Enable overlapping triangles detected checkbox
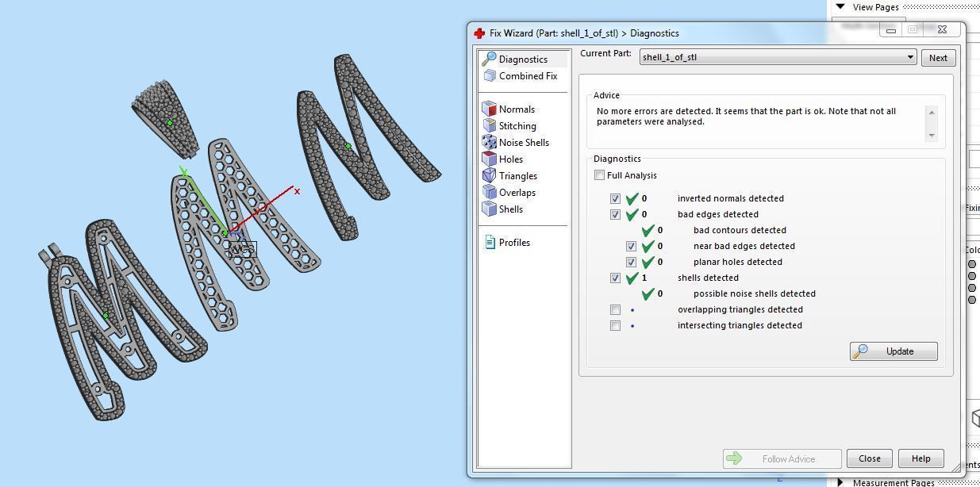Screen dimensions: 980x487 pos(615,309)
